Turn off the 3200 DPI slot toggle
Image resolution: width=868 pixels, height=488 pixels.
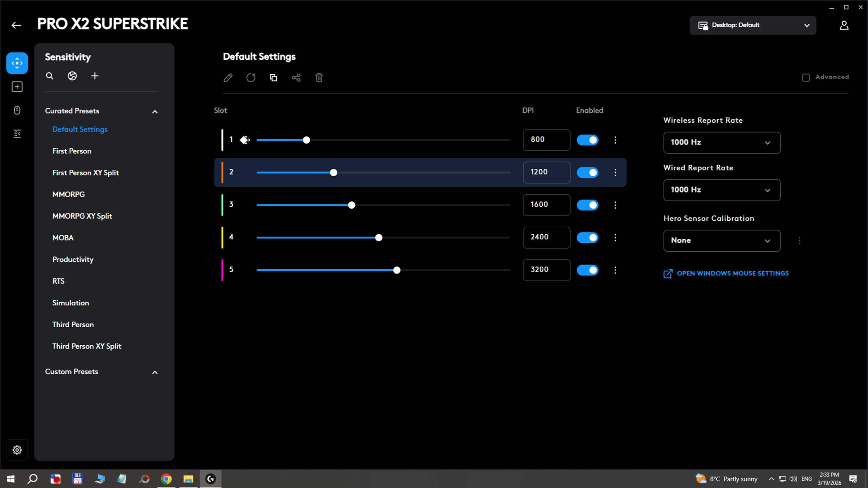pos(587,270)
